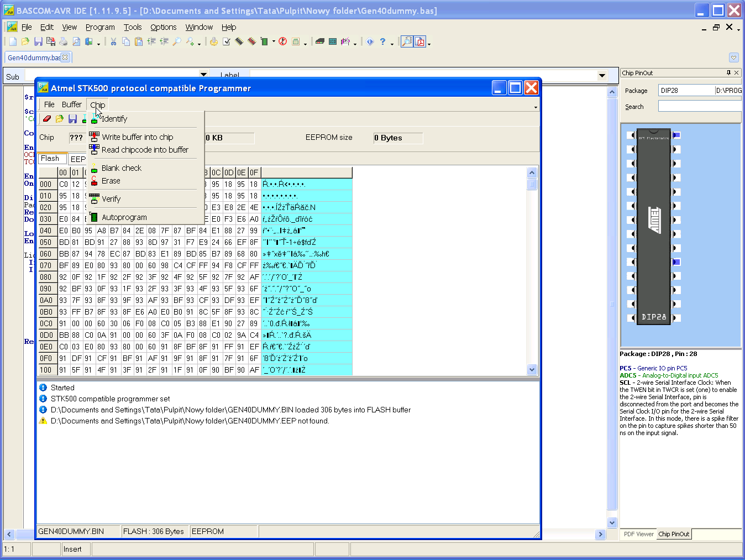The height and width of the screenshot is (560, 745).
Task: Choose Write buffer into chip
Action: click(x=137, y=137)
